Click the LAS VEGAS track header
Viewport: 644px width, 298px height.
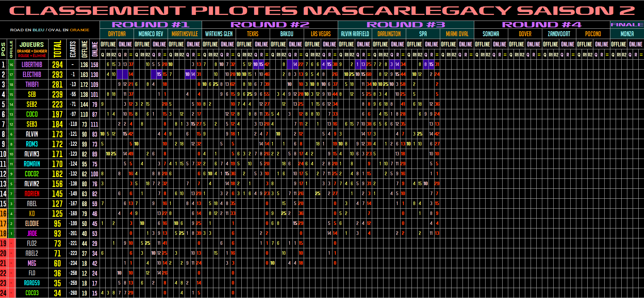tap(320, 34)
